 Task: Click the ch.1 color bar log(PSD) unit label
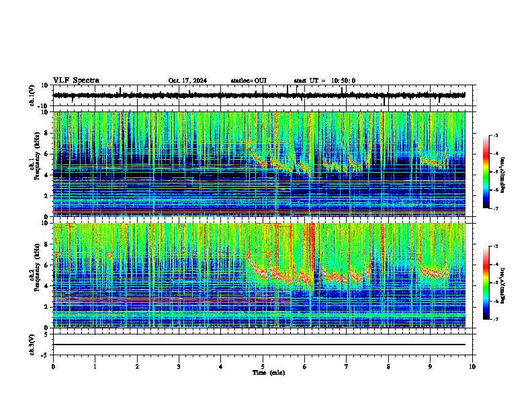point(503,175)
